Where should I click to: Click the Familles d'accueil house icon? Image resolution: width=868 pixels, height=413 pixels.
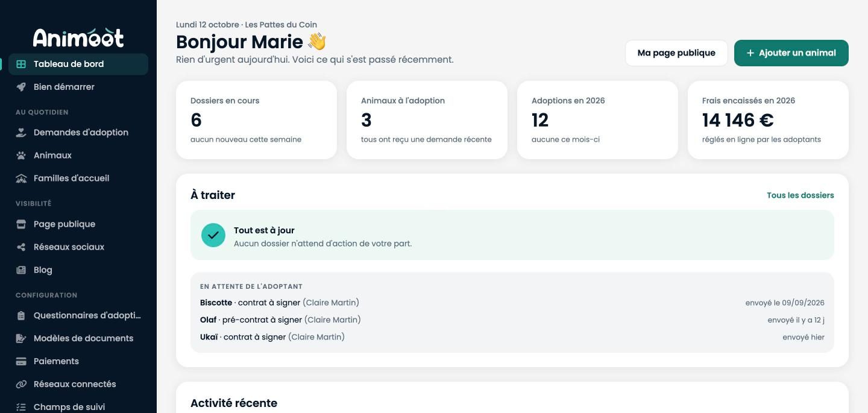[x=21, y=178]
